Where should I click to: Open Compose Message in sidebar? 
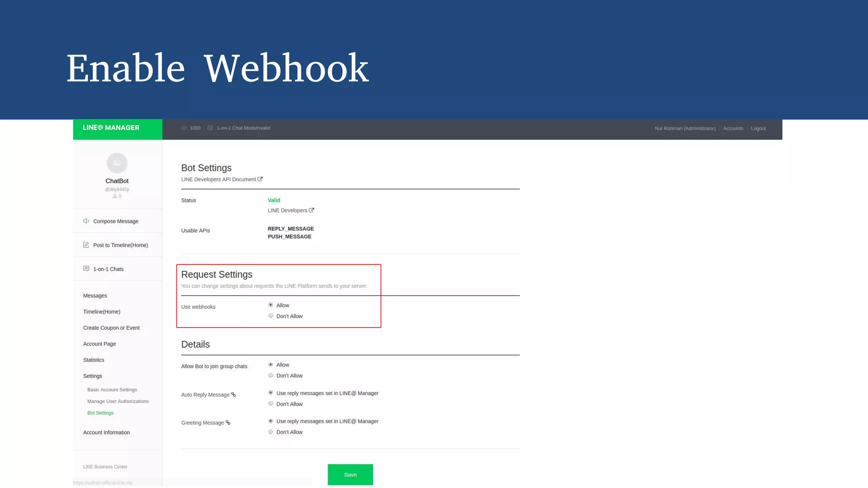[x=116, y=221]
